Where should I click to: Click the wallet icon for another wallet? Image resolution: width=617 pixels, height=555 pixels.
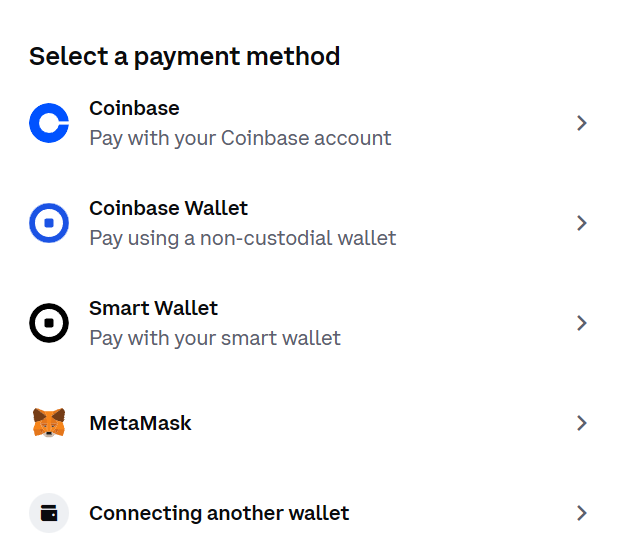pos(49,513)
